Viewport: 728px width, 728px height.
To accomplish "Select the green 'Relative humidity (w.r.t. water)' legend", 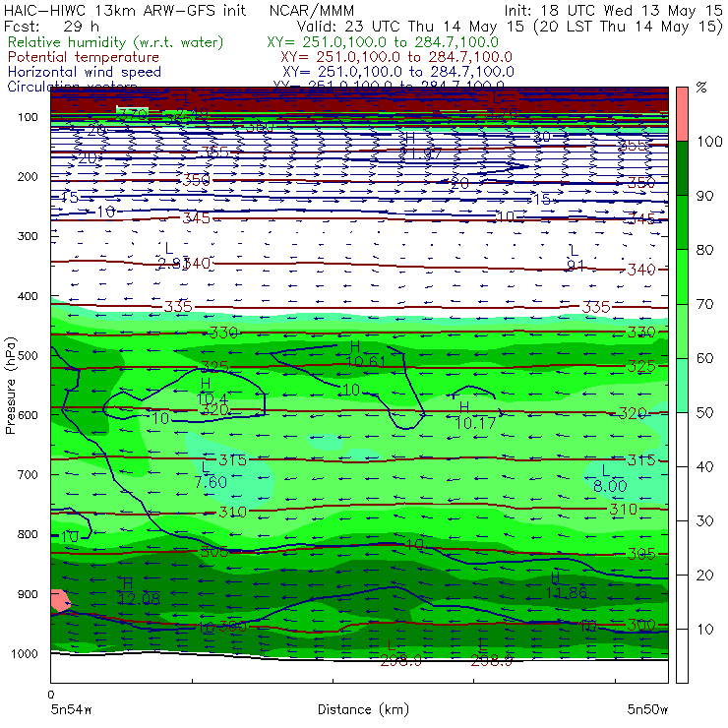I will pos(116,42).
